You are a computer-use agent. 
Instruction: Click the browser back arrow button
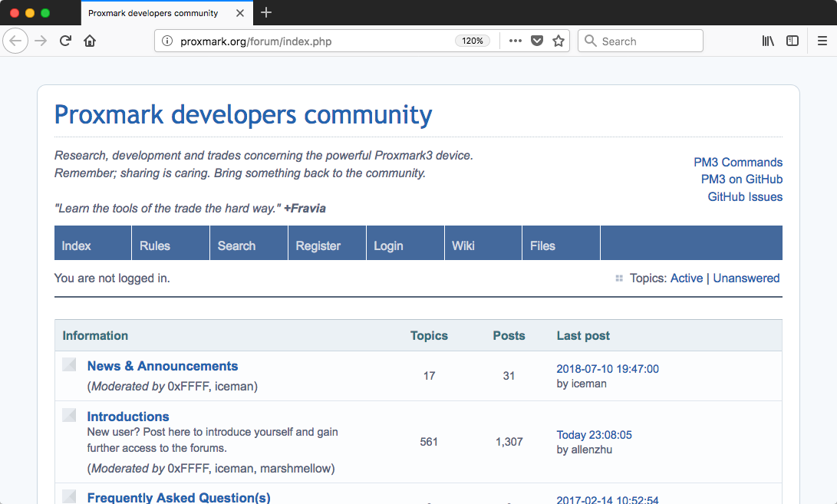point(15,41)
